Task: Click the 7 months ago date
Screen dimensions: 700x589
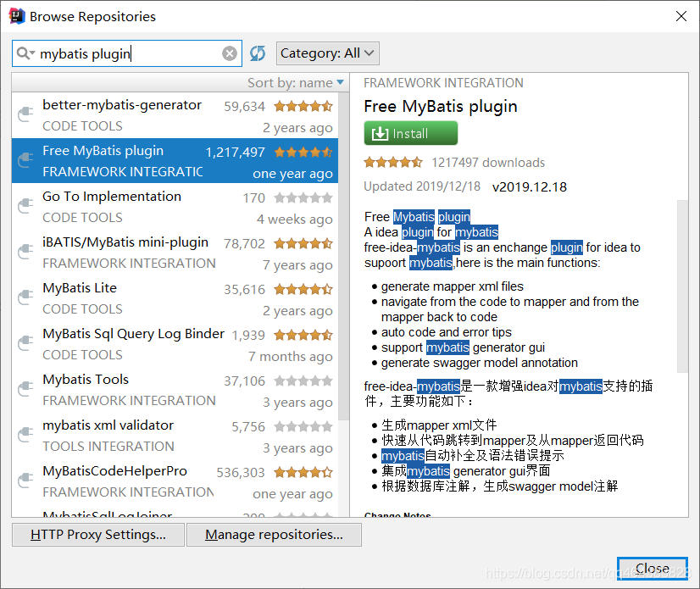Action: pyautogui.click(x=291, y=356)
